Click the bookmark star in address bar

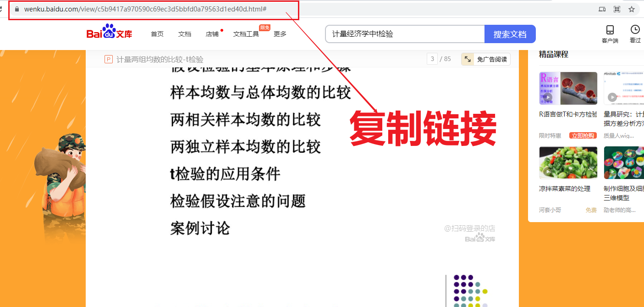pyautogui.click(x=631, y=9)
